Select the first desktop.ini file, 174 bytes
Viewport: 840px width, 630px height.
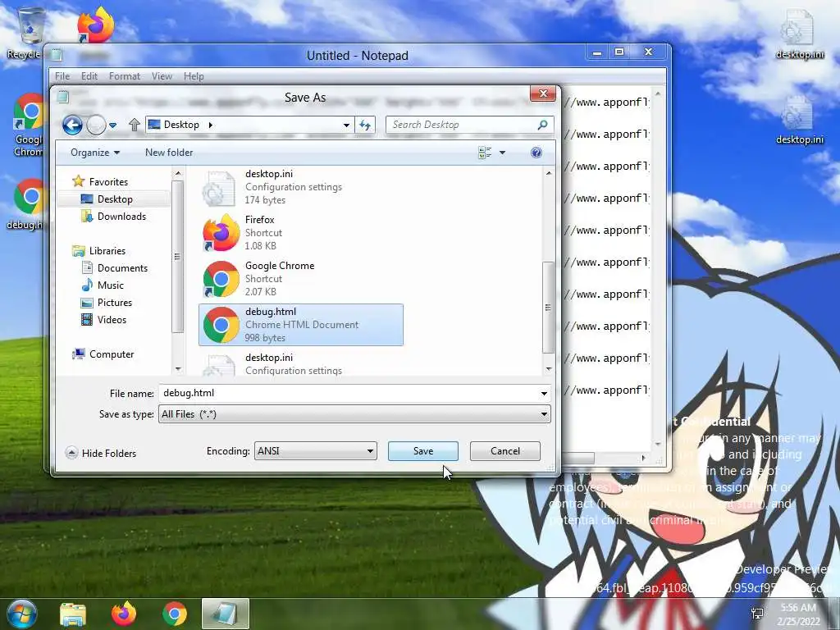click(x=300, y=187)
